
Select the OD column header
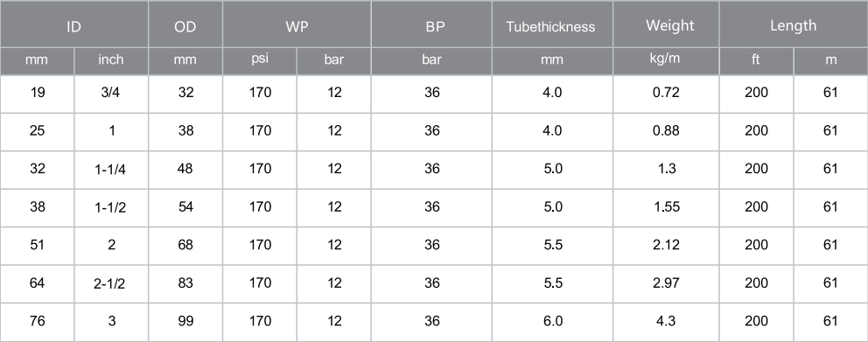click(185, 24)
